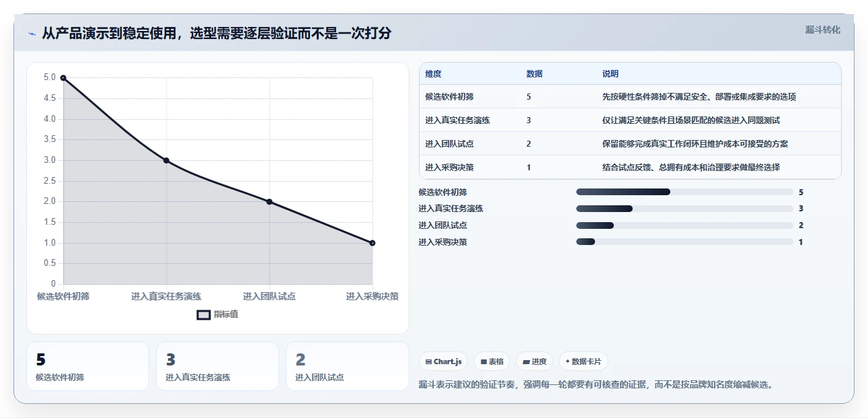Click the progress label 进入团队试点
This screenshot has width=868, height=418.
click(442, 225)
